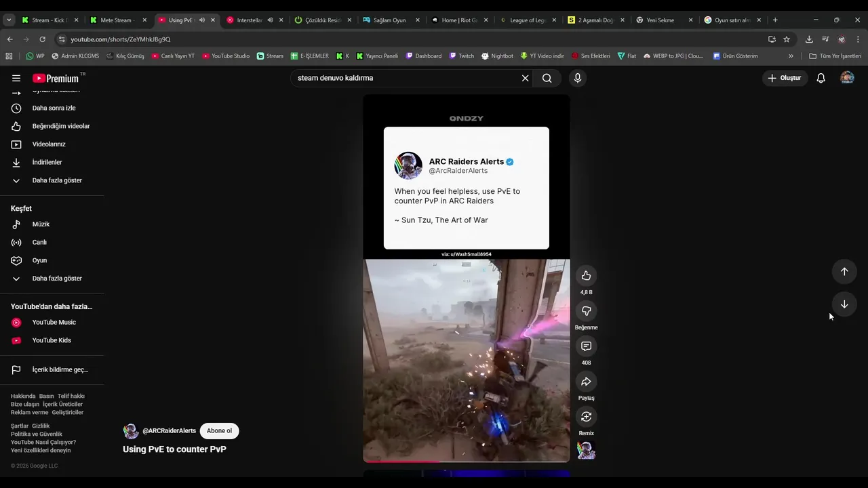Click the magnifier search button
The image size is (868, 488).
(x=547, y=78)
